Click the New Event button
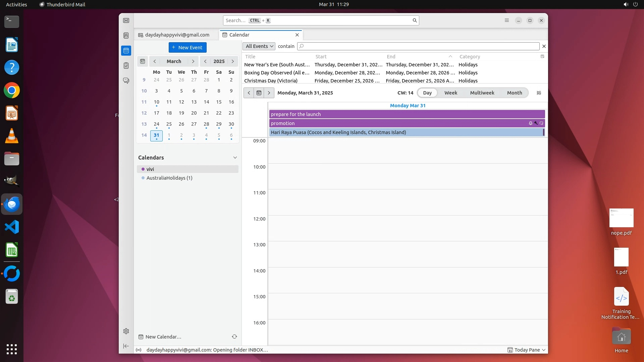644x362 pixels. tap(187, 48)
